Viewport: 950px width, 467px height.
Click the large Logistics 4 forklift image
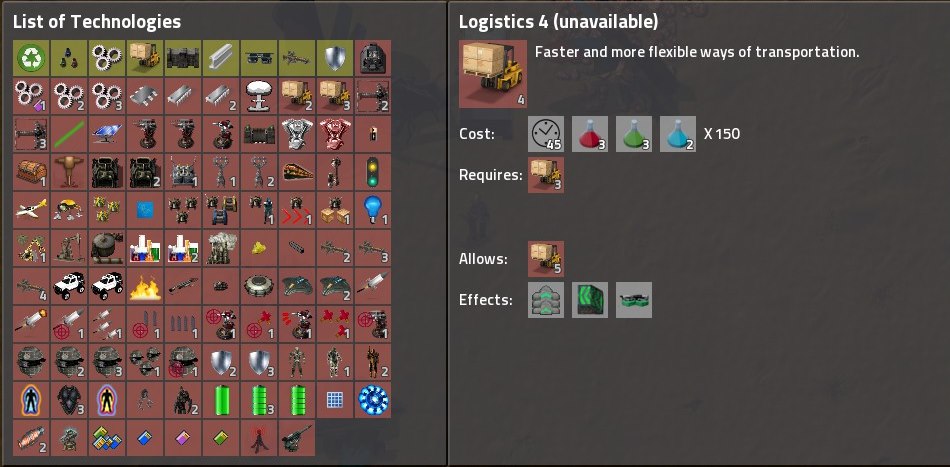(493, 74)
